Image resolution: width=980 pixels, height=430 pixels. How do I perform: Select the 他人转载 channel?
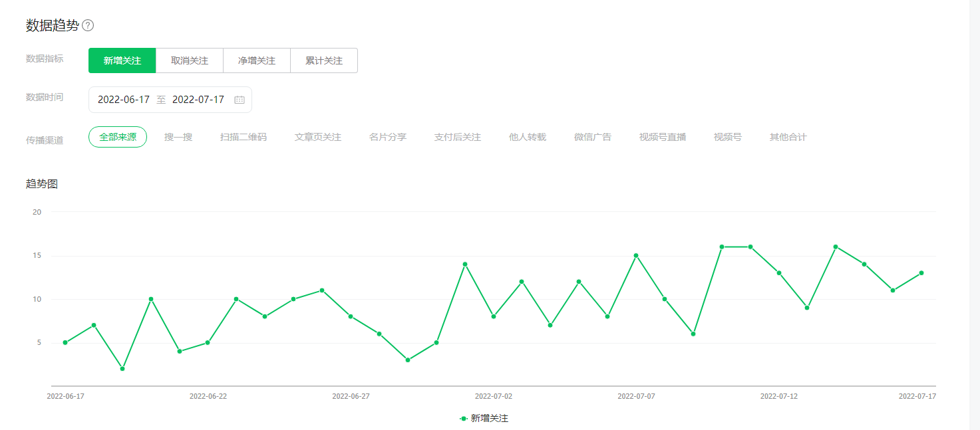pos(528,138)
